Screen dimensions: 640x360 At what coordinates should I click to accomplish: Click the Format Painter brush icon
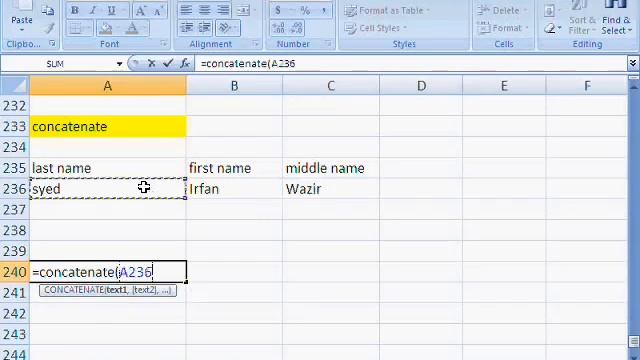pyautogui.click(x=49, y=28)
